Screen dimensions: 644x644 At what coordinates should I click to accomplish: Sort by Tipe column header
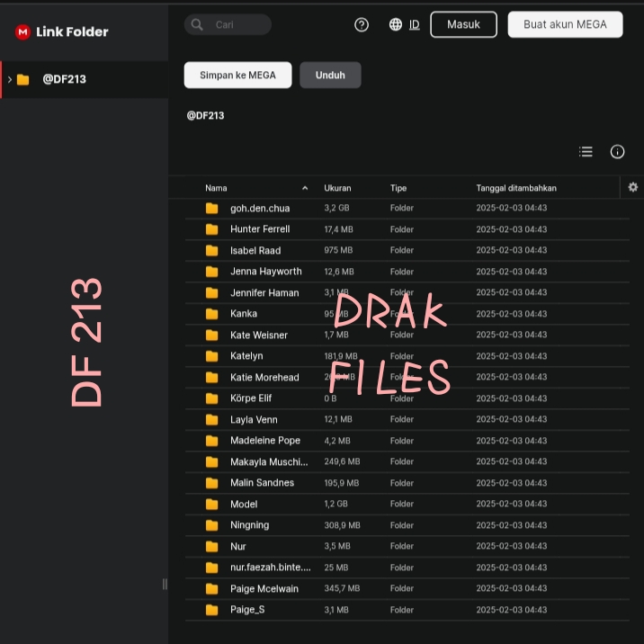[x=398, y=188]
